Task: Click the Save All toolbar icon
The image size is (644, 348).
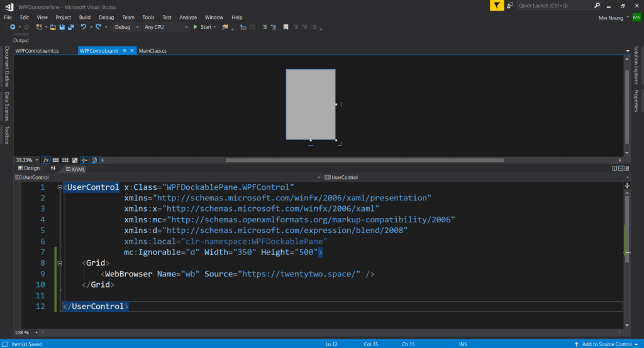Action: (70, 27)
